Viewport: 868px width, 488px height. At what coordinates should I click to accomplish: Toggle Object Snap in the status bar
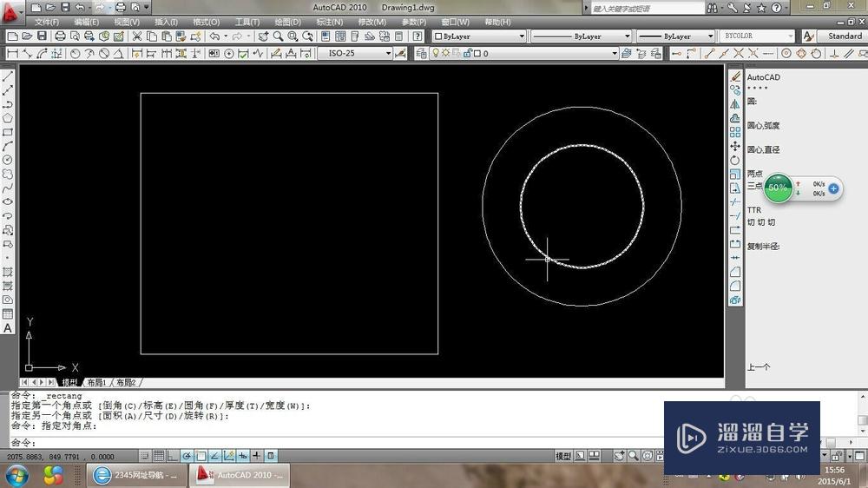(x=201, y=456)
